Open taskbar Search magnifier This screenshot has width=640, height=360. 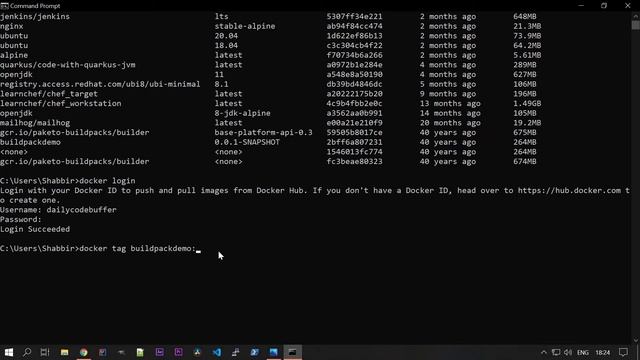[27, 352]
